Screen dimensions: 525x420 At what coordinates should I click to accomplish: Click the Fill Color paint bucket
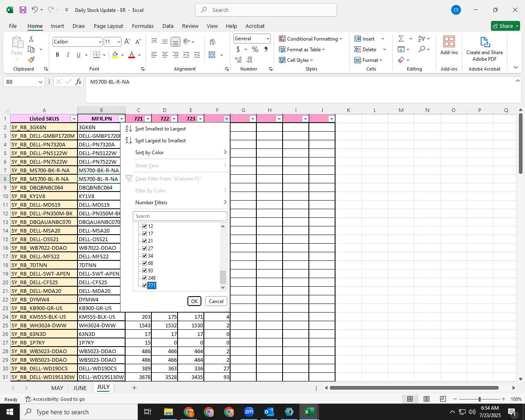[115, 55]
